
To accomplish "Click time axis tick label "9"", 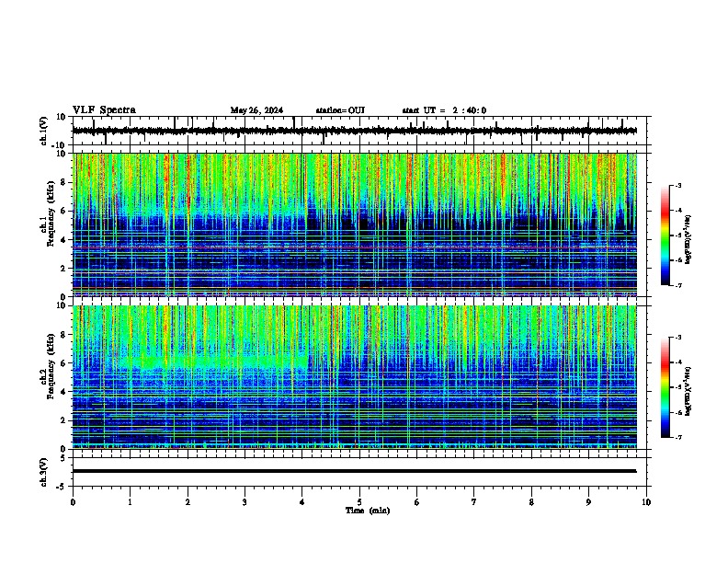I will click(x=588, y=502).
